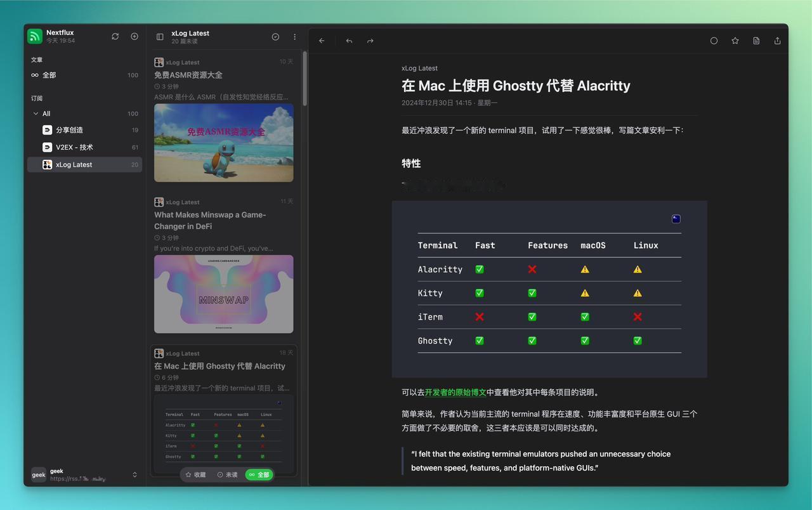Click the infinity icon next to 全部
Image resolution: width=812 pixels, height=510 pixels.
coord(35,75)
